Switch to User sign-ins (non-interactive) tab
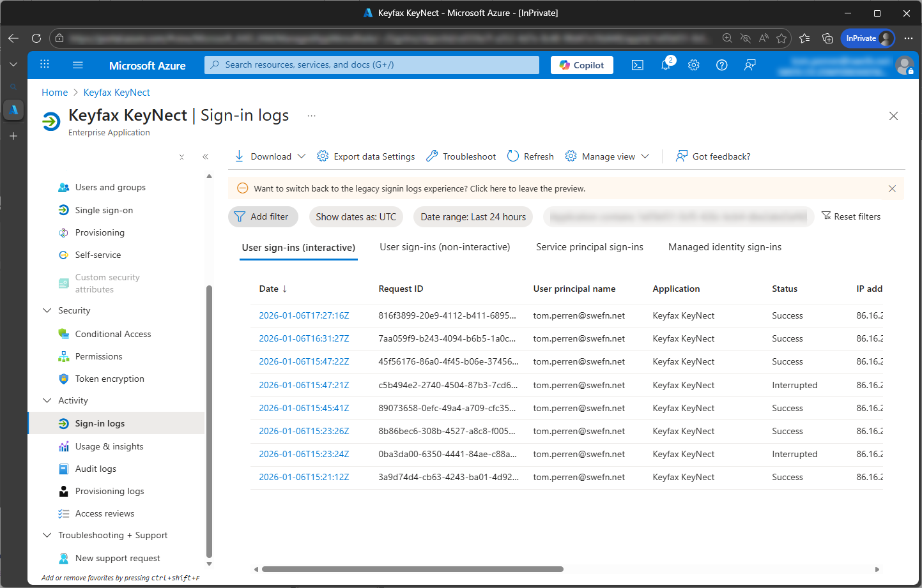The height and width of the screenshot is (588, 922). (x=445, y=247)
